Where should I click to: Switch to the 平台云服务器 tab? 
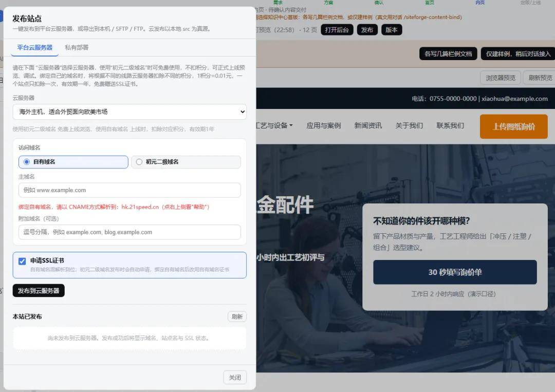point(35,47)
